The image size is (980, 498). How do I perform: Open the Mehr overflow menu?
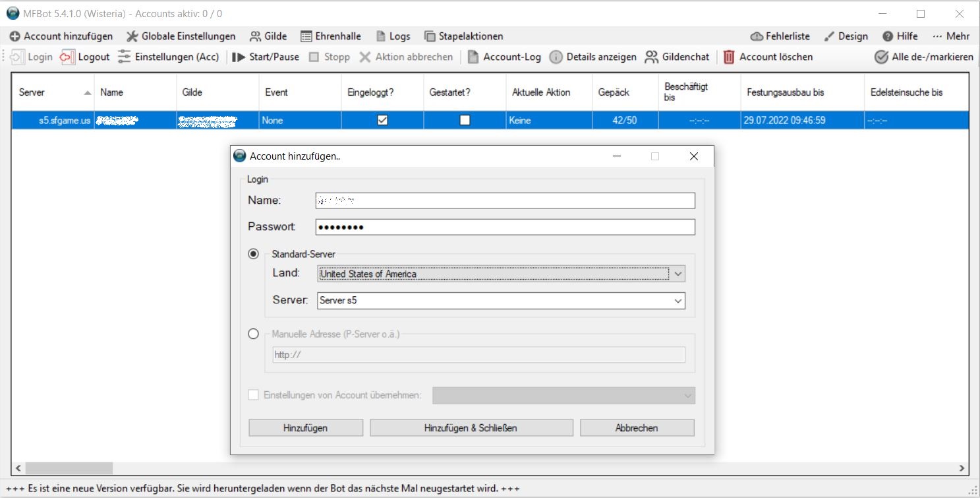coord(951,36)
